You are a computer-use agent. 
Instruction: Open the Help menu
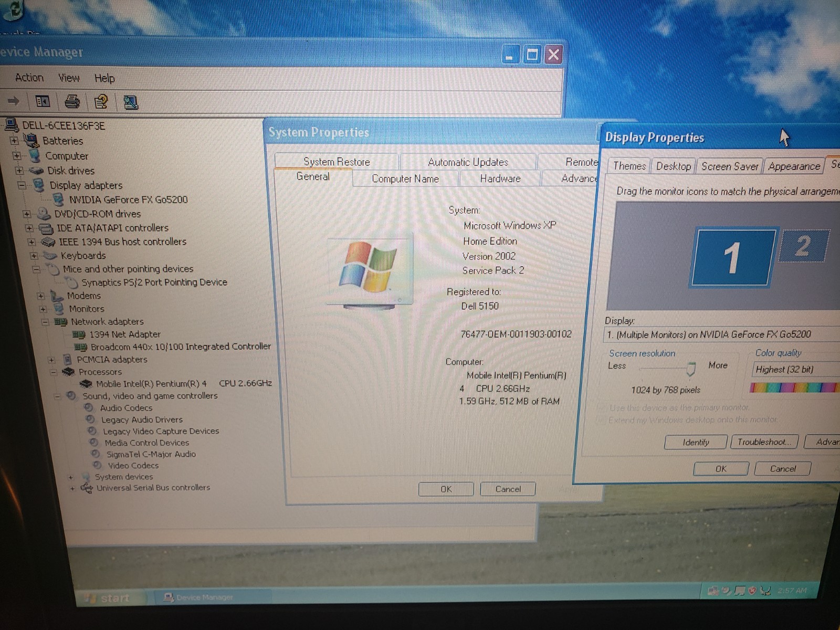point(104,78)
